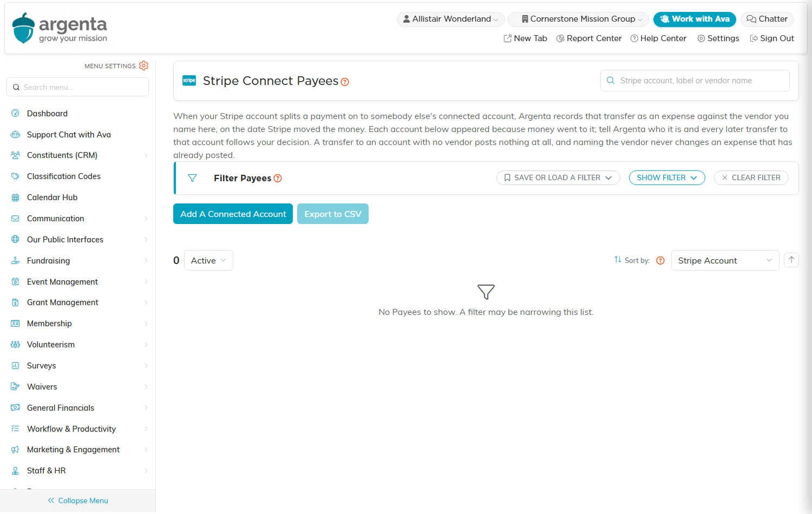Click the Grant Management document icon
Screen dimensions: 812x514
(x=15, y=302)
